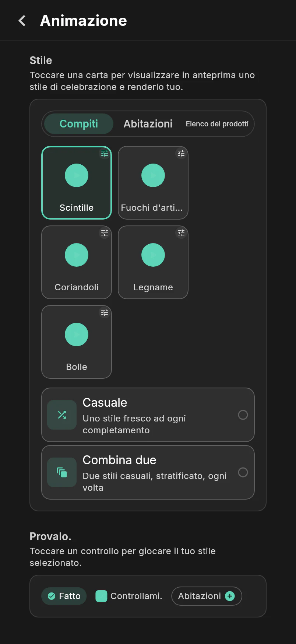This screenshot has width=296, height=644.
Task: Toggle the Controllami checkbox
Action: point(101,596)
